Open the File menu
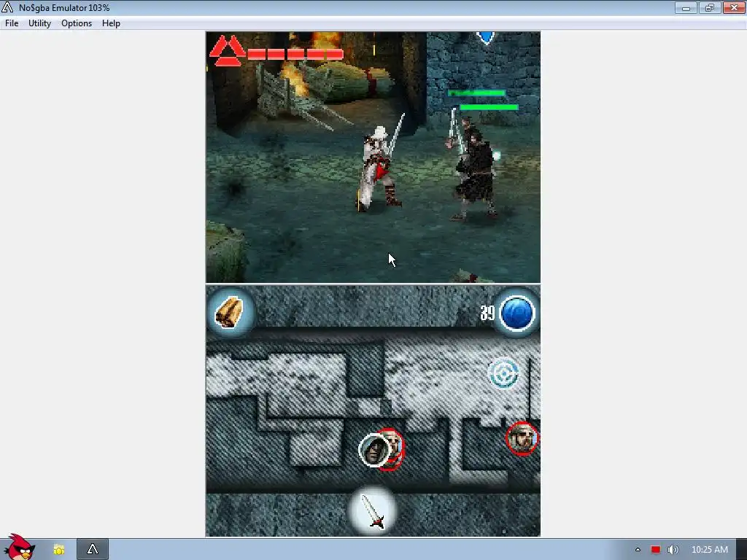 (x=12, y=23)
